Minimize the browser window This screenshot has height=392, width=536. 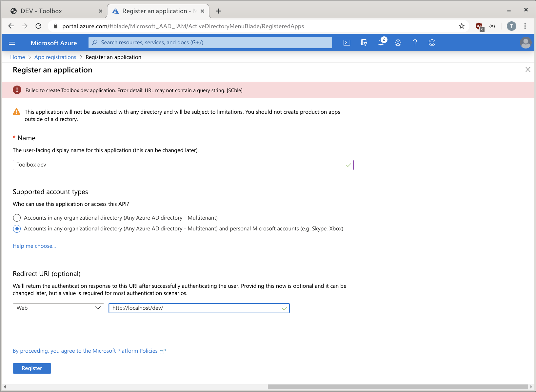tap(509, 11)
